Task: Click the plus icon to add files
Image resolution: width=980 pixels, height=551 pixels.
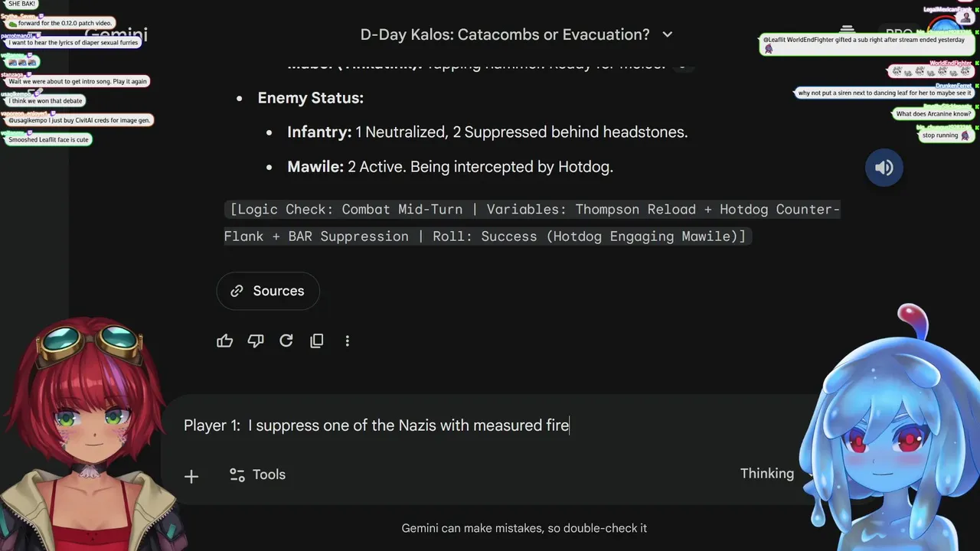Action: coord(191,476)
